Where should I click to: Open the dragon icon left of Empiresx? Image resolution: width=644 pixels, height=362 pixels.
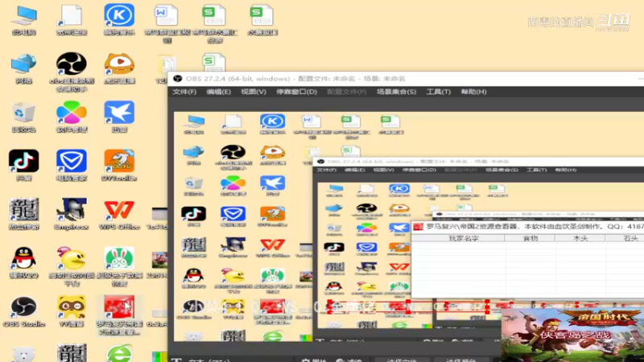tap(24, 214)
